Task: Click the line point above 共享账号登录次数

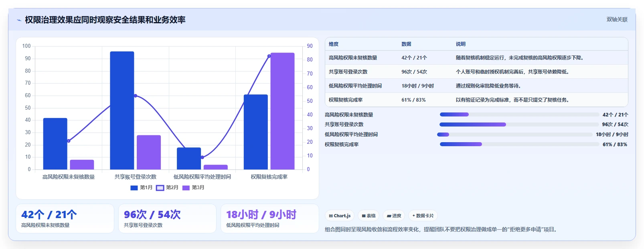Action: click(136, 96)
